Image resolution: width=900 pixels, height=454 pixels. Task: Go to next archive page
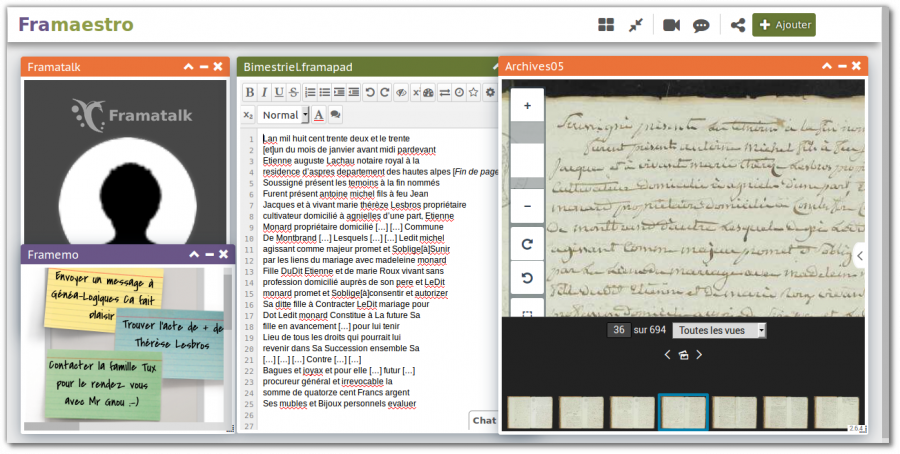click(699, 355)
